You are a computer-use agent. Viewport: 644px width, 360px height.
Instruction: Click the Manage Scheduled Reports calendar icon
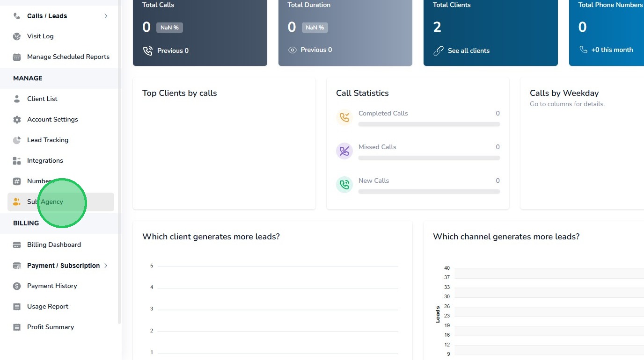pyautogui.click(x=17, y=57)
